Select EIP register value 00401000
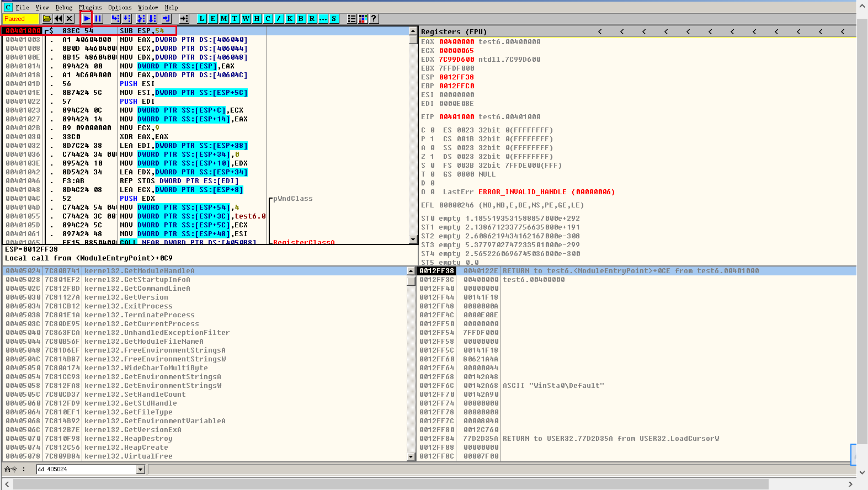The height and width of the screenshot is (490, 868). [x=456, y=117]
